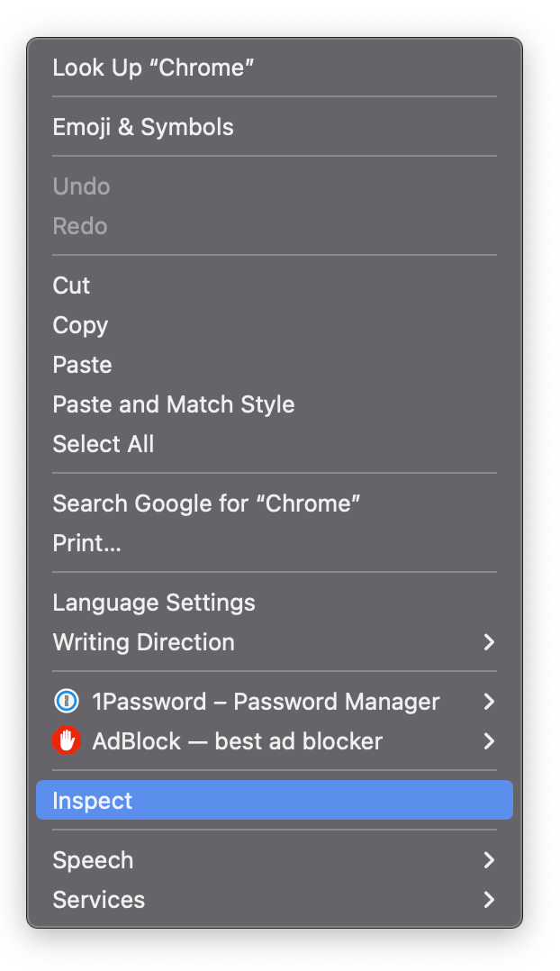This screenshot has height=971, width=560.
Task: Open the 1Password submenu arrow
Action: pyautogui.click(x=489, y=702)
